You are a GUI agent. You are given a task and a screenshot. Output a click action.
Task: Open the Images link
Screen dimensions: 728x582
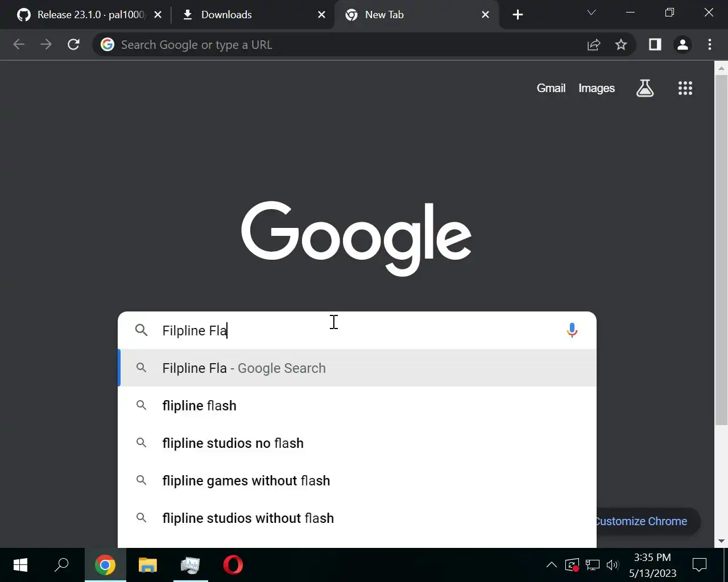[x=597, y=88]
